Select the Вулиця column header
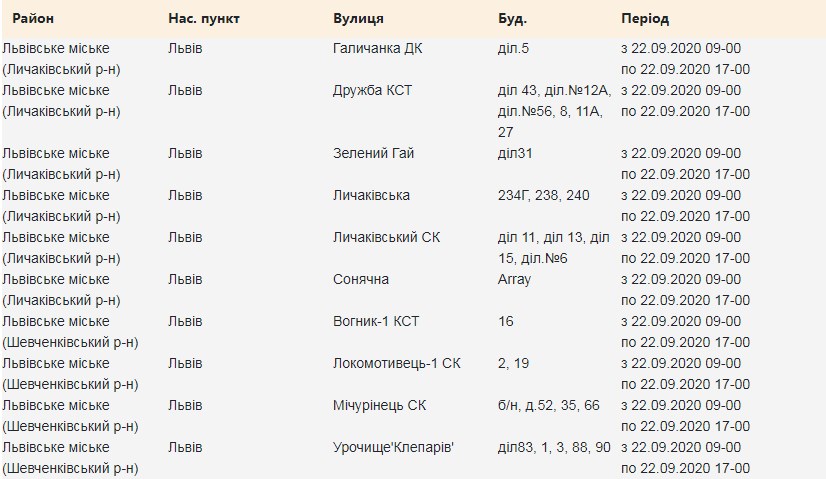This screenshot has height=479, width=826. point(358,19)
